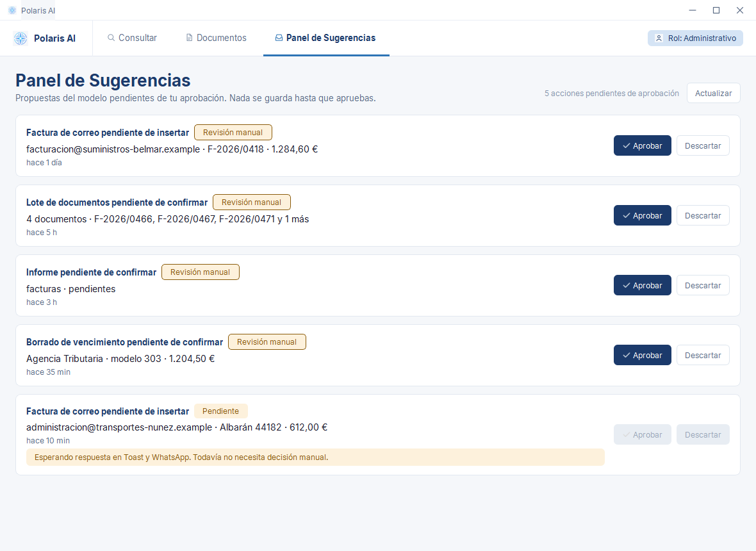This screenshot has height=551, width=756.
Task: Click the Panel de Sugerencias page heading
Action: coord(103,81)
